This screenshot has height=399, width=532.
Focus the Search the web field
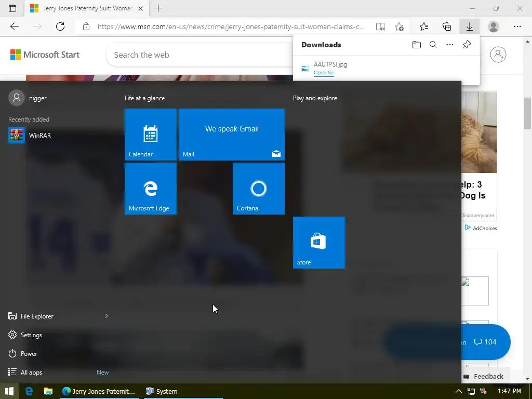pyautogui.click(x=200, y=55)
